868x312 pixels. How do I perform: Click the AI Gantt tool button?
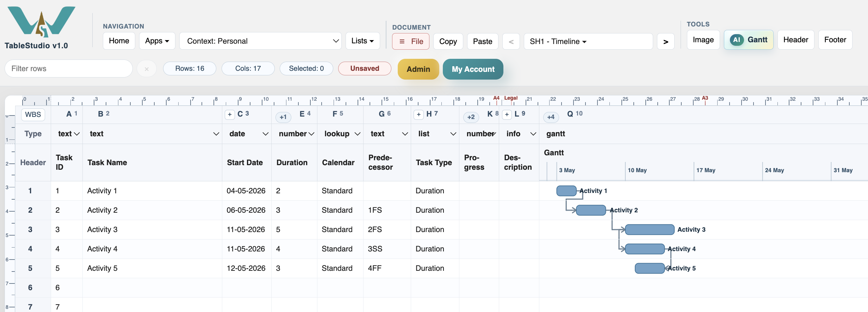pos(749,40)
